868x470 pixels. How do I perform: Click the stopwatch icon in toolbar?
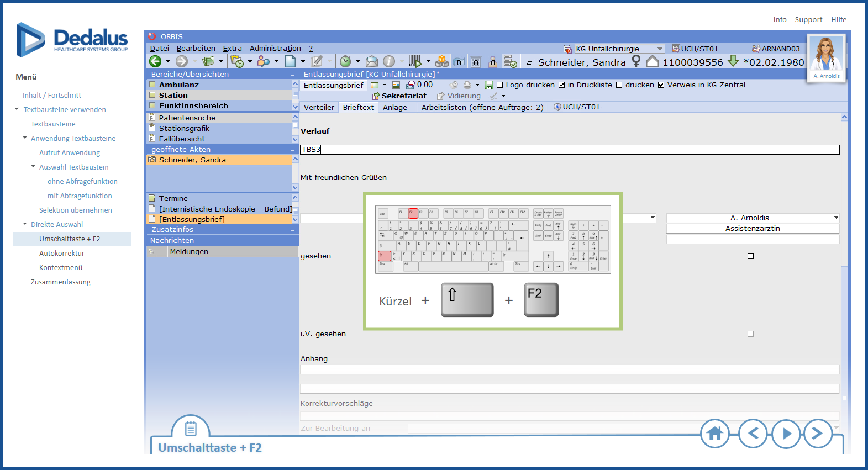click(x=345, y=61)
